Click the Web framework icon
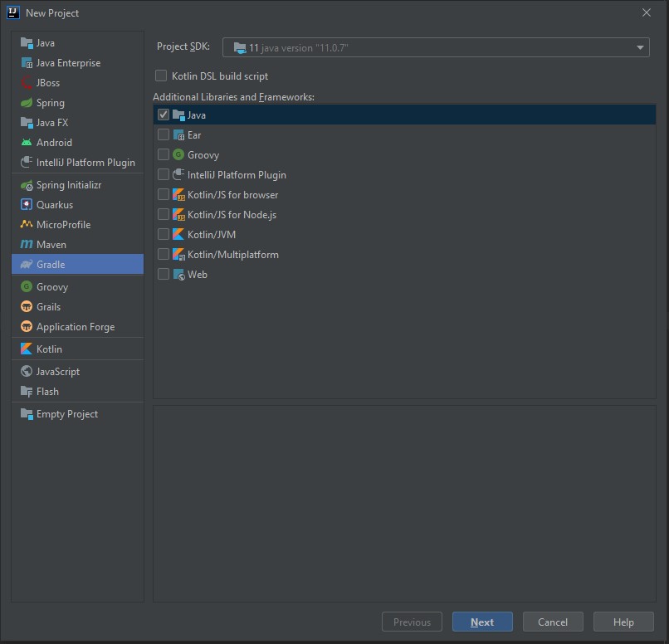Viewport: 669px width, 644px height. [x=178, y=274]
